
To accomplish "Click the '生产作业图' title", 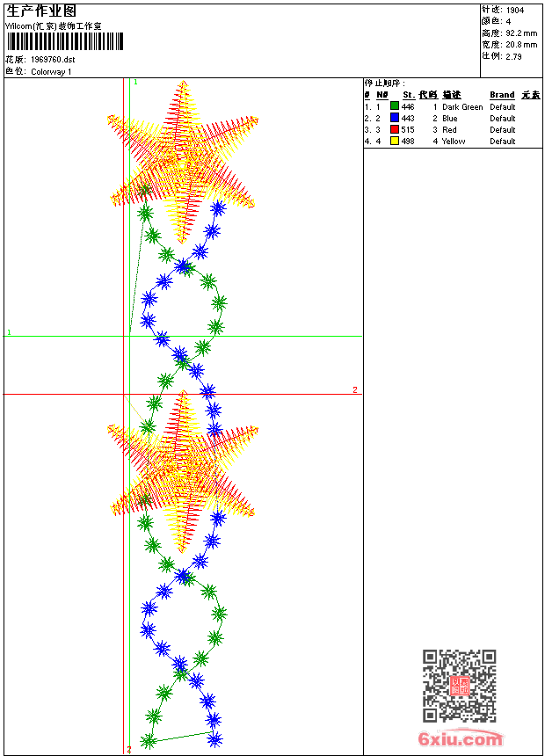I will pyautogui.click(x=41, y=11).
